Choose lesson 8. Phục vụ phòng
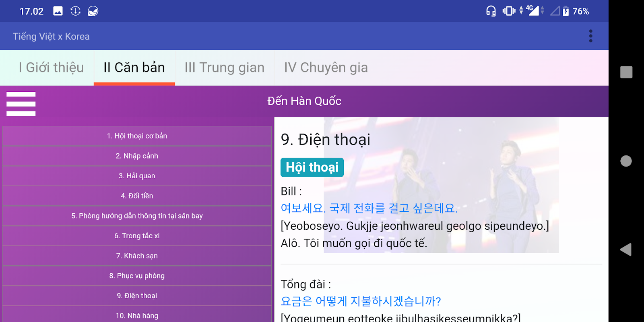The height and width of the screenshot is (322, 644). (137, 276)
